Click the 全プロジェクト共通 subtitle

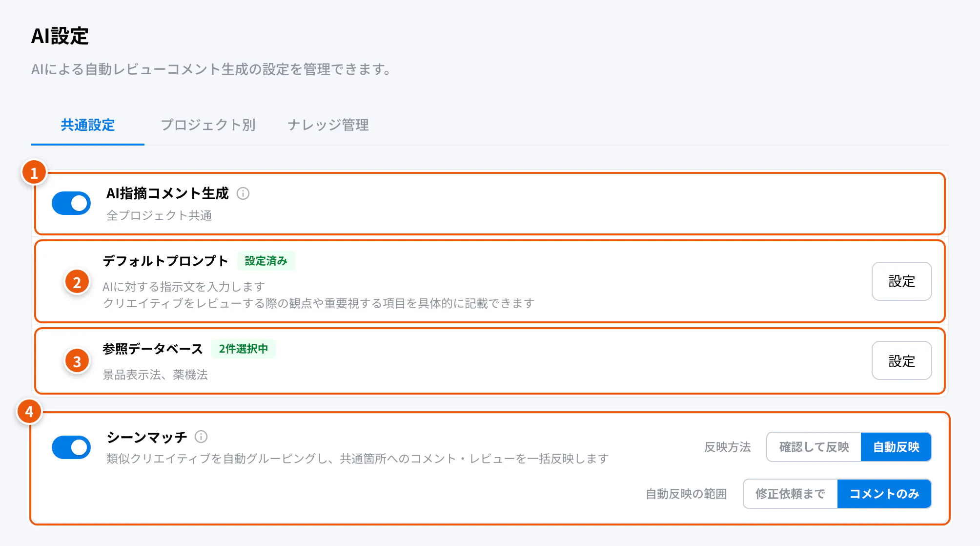click(159, 215)
